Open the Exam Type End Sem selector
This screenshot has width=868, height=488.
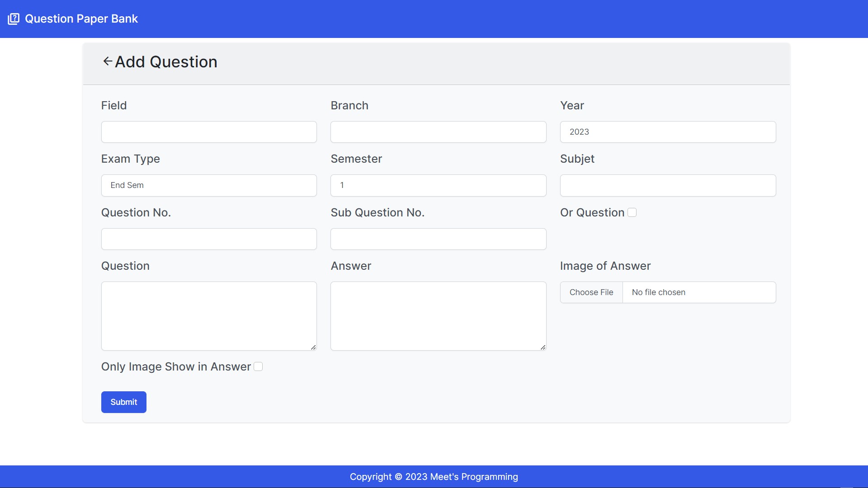coord(209,185)
